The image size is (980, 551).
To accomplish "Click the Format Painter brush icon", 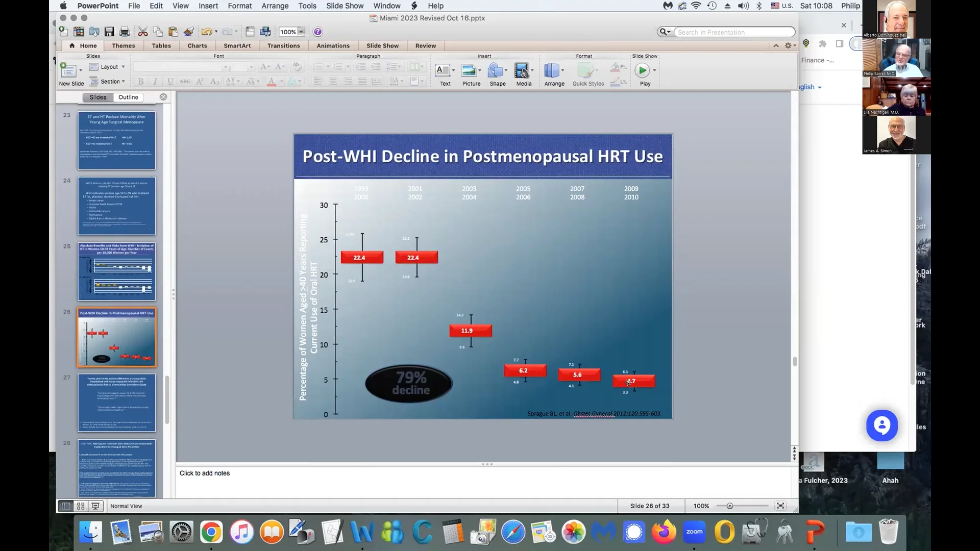I will pos(189,32).
